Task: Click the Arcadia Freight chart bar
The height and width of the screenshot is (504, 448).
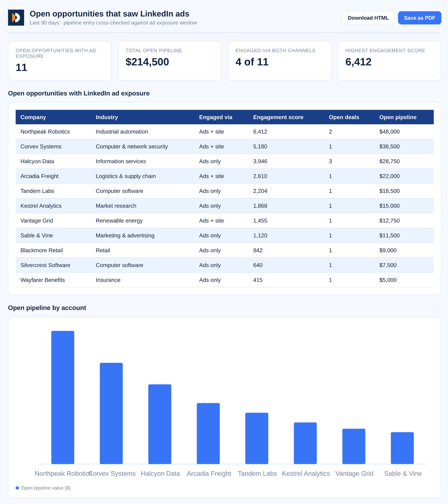Action: coord(208,433)
